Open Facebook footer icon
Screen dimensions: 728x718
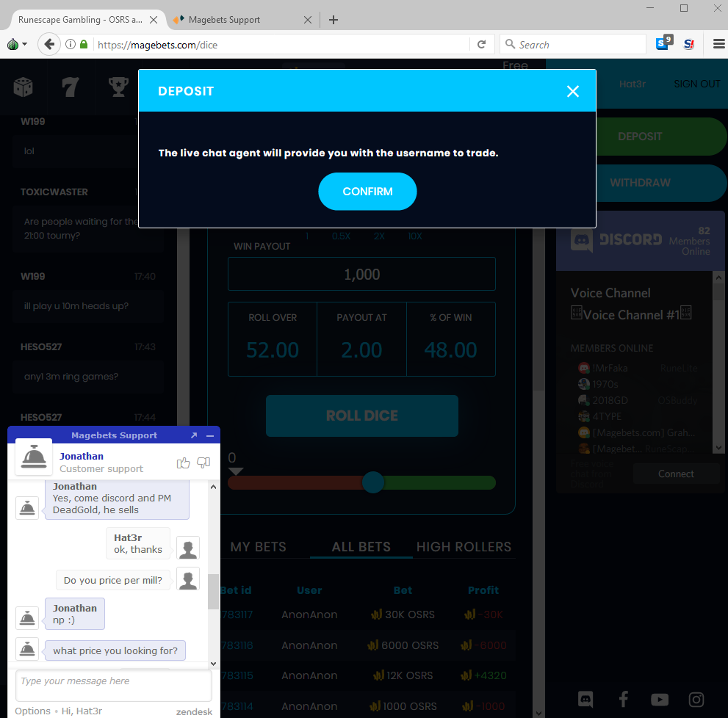point(623,699)
